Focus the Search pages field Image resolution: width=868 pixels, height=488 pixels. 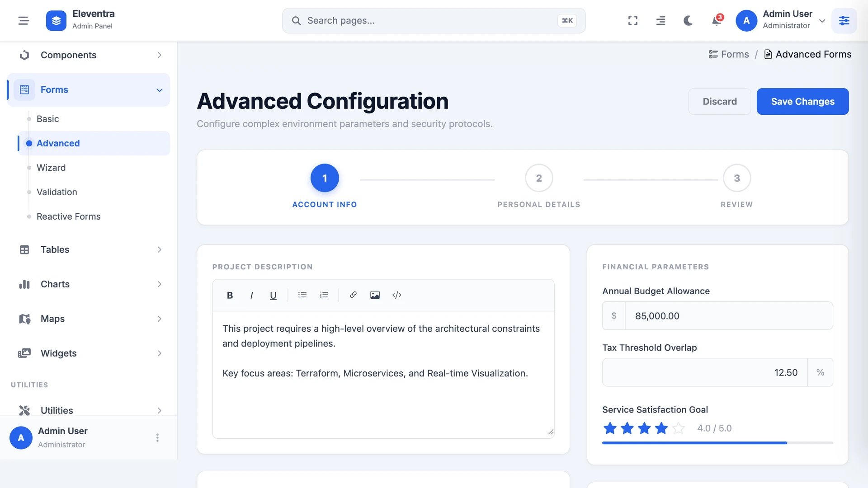pyautogui.click(x=434, y=21)
